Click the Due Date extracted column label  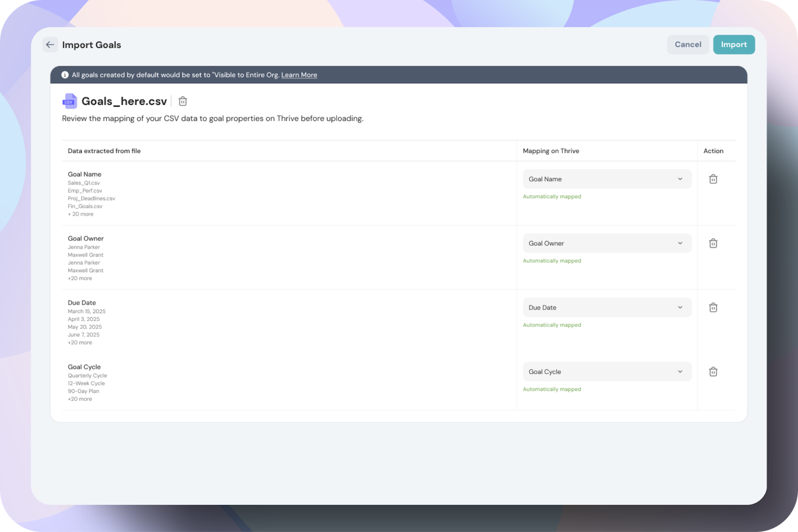[x=82, y=303]
